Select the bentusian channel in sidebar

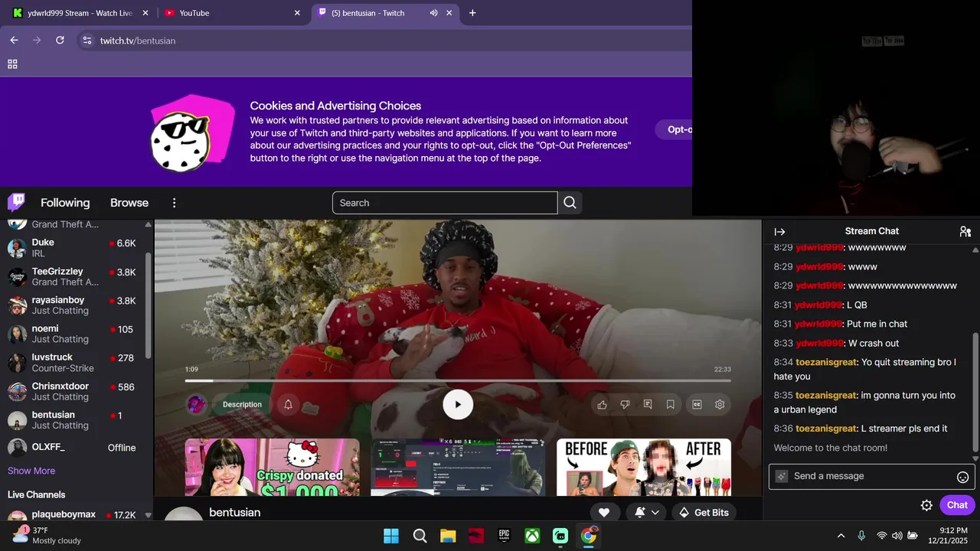click(73, 420)
